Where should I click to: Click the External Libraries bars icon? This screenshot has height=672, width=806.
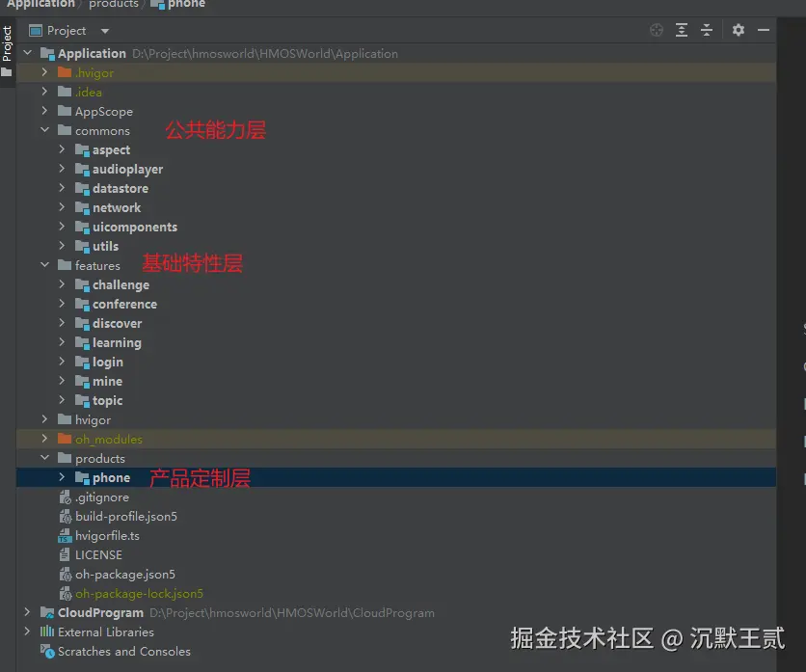47,632
